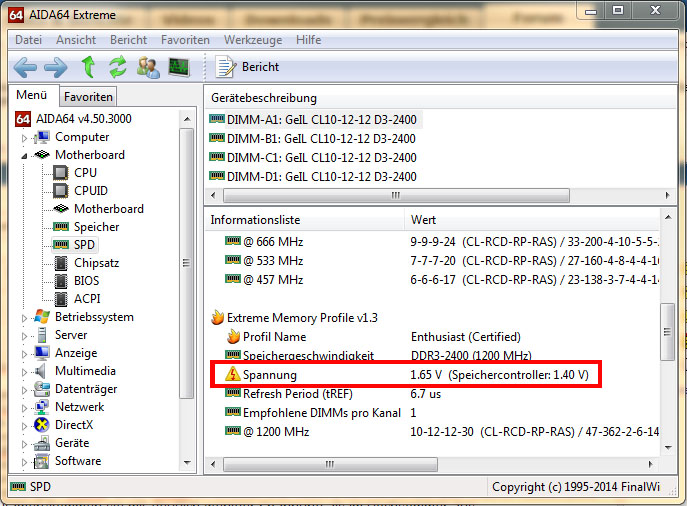Expand the Betriebssystem tree node

click(x=24, y=318)
